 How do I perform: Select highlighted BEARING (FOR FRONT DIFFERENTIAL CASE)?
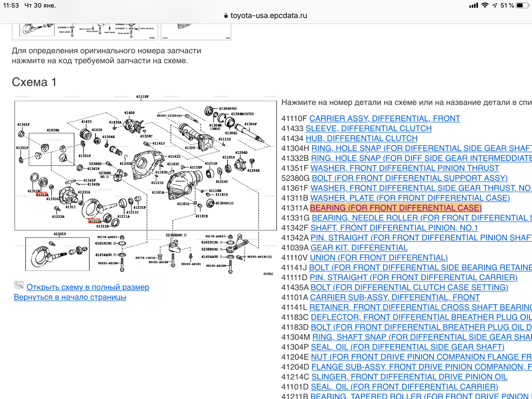click(396, 208)
